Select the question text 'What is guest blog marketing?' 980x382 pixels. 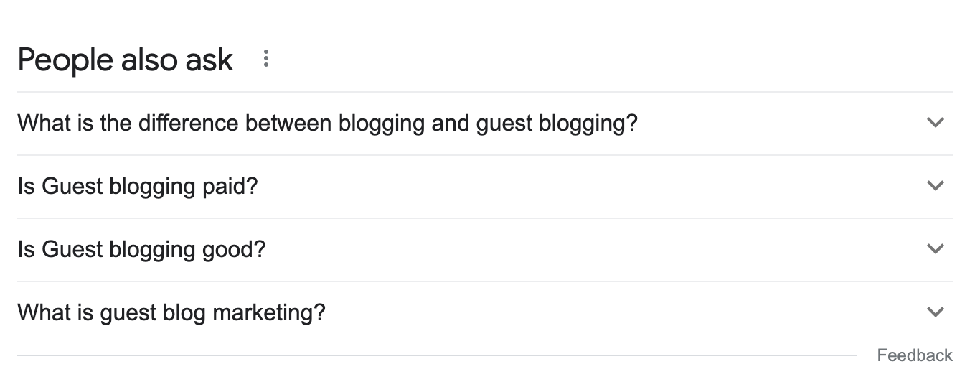171,313
